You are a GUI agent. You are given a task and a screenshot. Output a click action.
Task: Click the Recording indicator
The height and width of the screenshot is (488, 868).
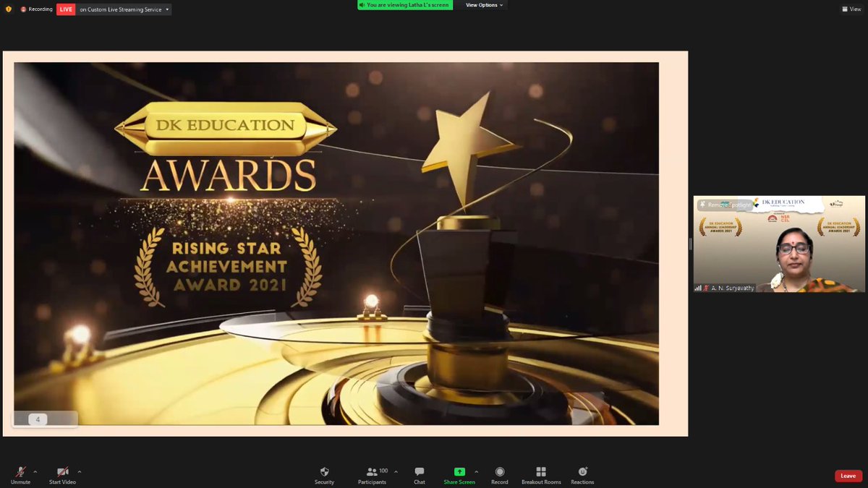36,9
